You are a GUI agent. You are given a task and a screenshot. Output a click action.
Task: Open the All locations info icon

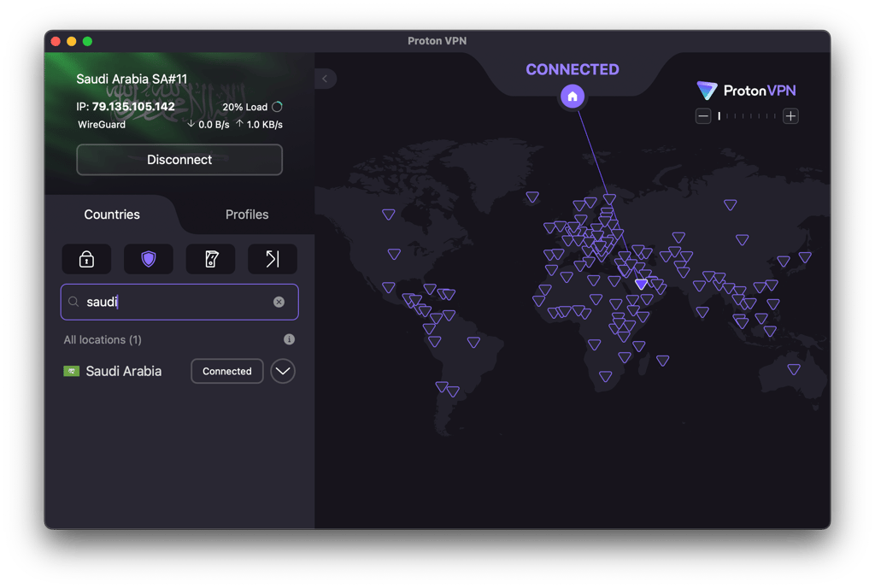tap(289, 339)
